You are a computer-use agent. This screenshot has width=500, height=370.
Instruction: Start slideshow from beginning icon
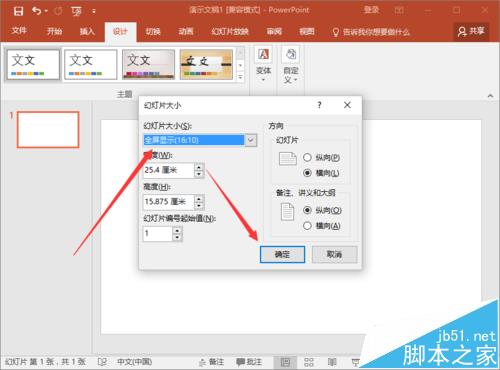pos(76,12)
